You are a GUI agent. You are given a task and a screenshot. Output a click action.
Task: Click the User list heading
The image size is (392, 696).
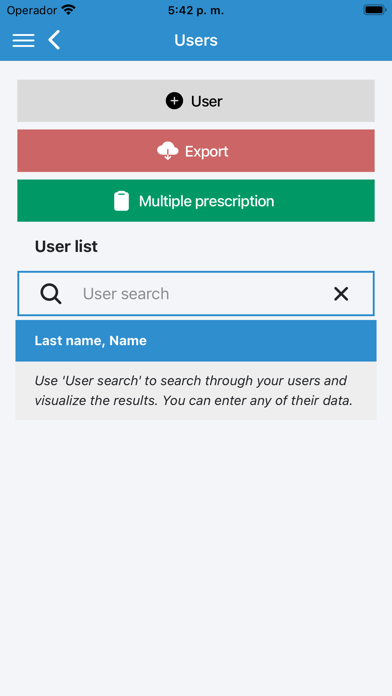[x=66, y=247]
